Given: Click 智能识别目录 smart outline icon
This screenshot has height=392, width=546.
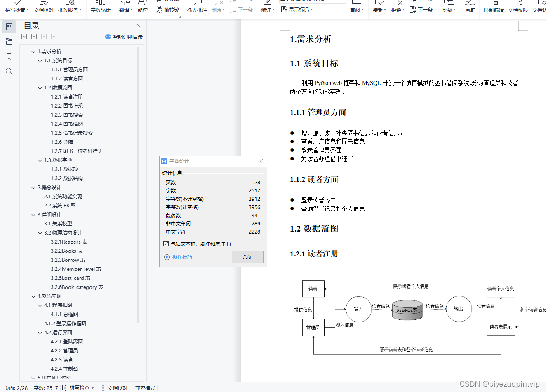Looking at the screenshot, I should tap(108, 37).
